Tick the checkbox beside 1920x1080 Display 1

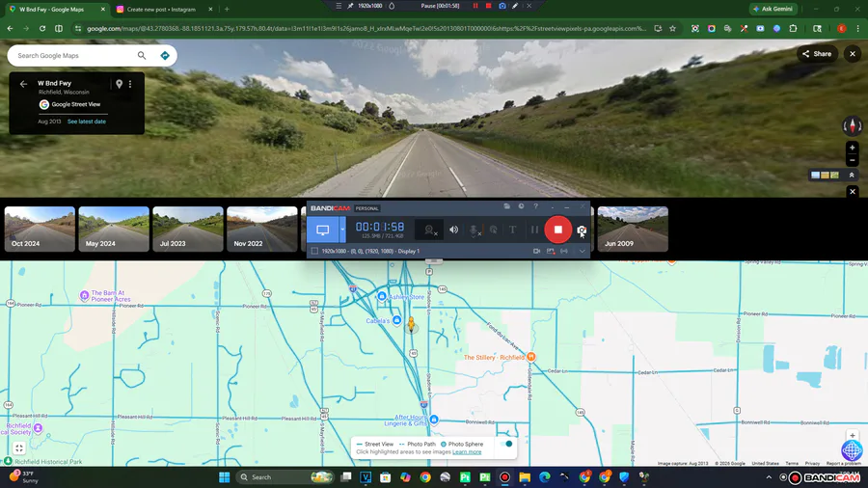314,251
